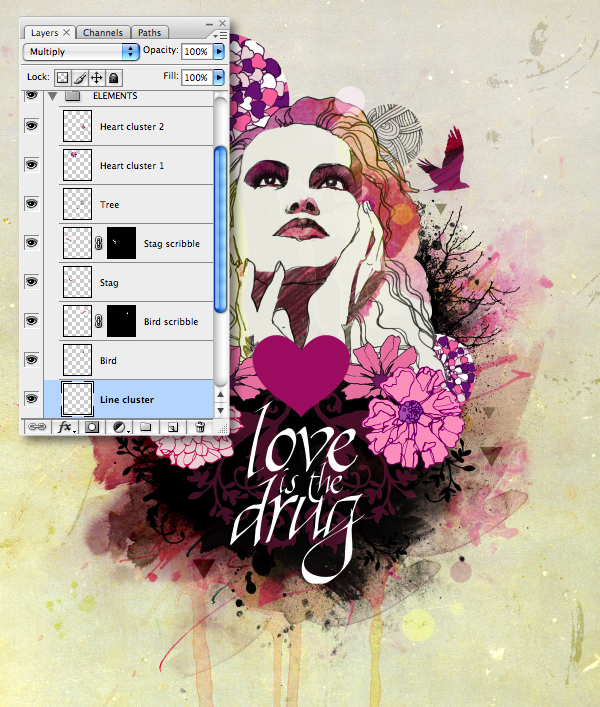
Task: Lock transparent pixels icon
Action: click(x=62, y=78)
